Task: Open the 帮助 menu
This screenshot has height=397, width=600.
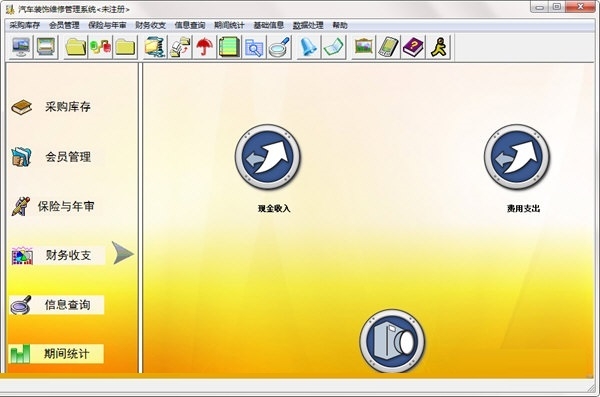Action: click(340, 25)
